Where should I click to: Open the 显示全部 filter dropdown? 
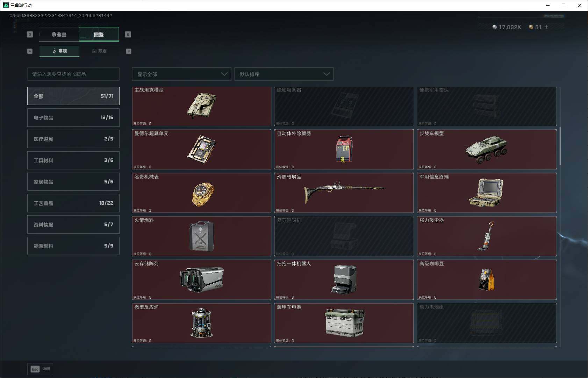pyautogui.click(x=181, y=74)
